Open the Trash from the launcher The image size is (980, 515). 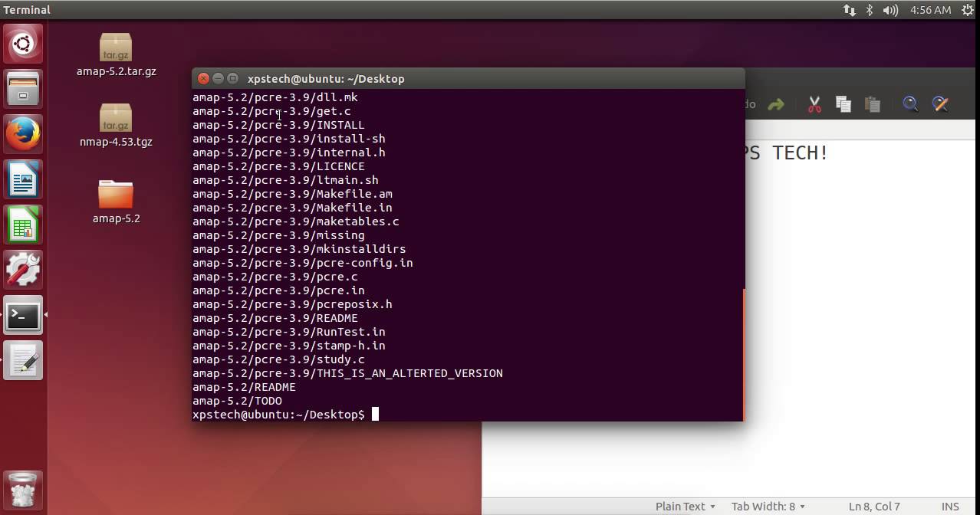(x=23, y=490)
